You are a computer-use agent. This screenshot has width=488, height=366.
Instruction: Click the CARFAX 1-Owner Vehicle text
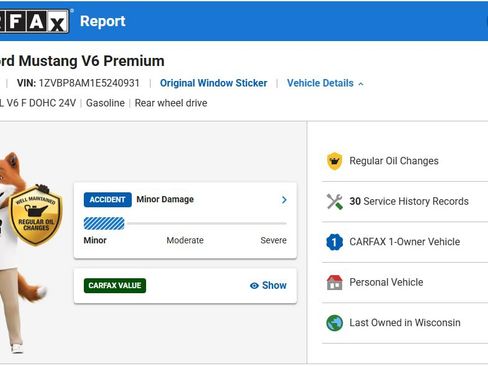click(x=404, y=242)
